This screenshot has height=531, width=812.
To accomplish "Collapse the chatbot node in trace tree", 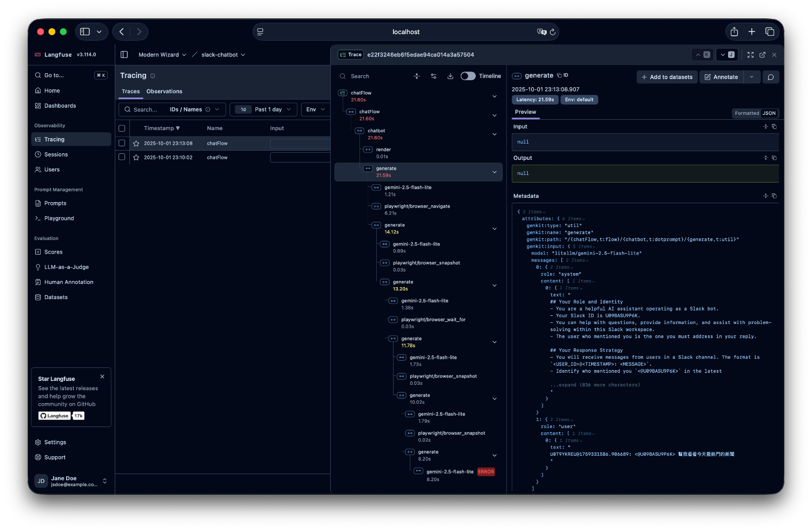I will 494,134.
